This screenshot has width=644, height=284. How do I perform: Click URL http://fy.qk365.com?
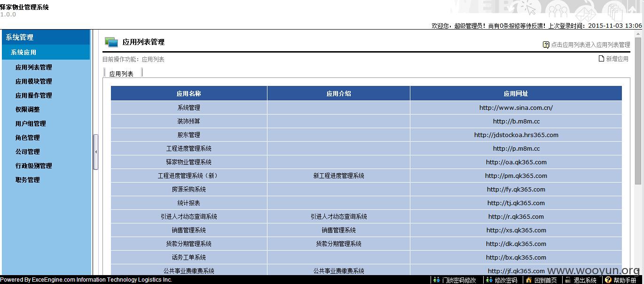click(516, 189)
